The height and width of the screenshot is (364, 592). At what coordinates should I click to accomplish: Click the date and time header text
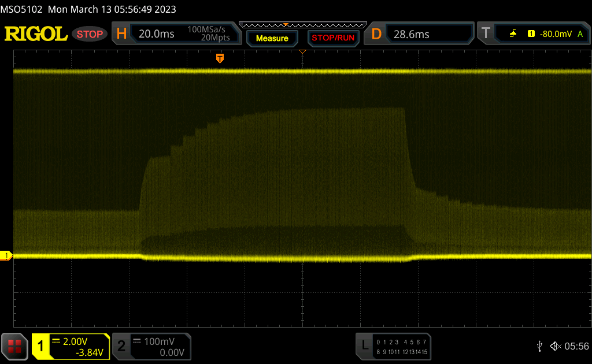tap(112, 9)
